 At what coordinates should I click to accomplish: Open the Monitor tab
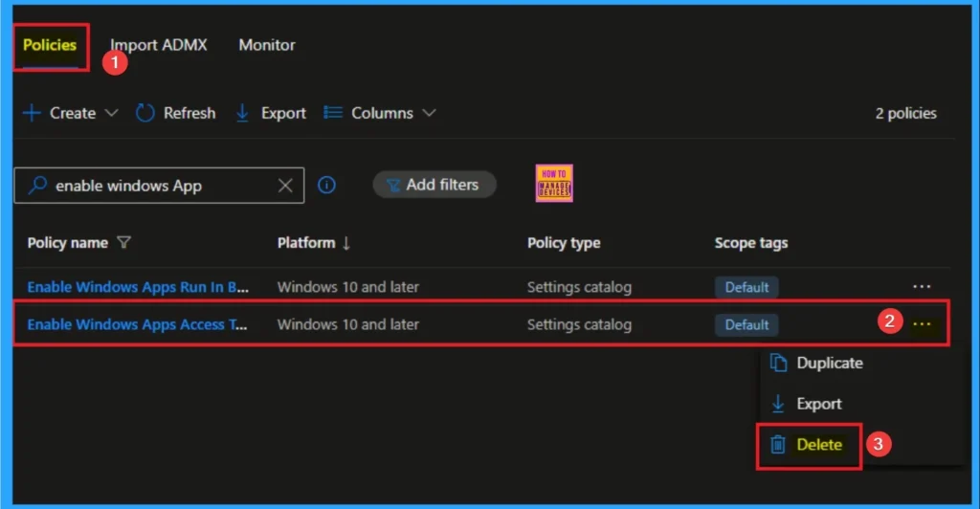[x=267, y=45]
